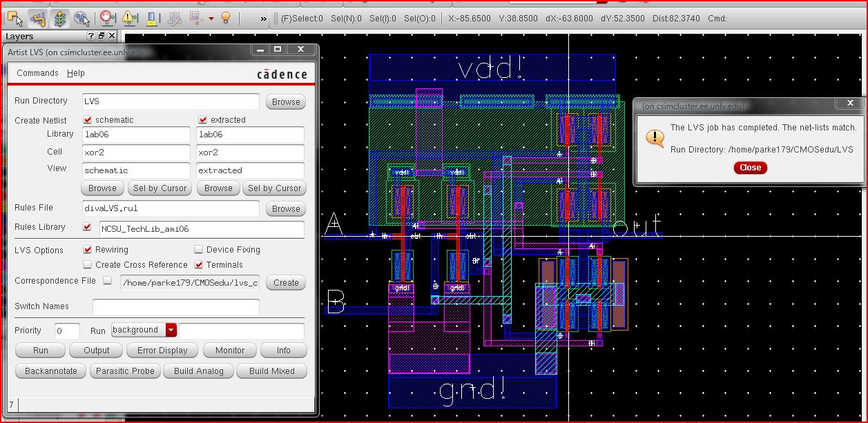Expand the toolbar overflow chevron
868x423 pixels.
(x=264, y=19)
